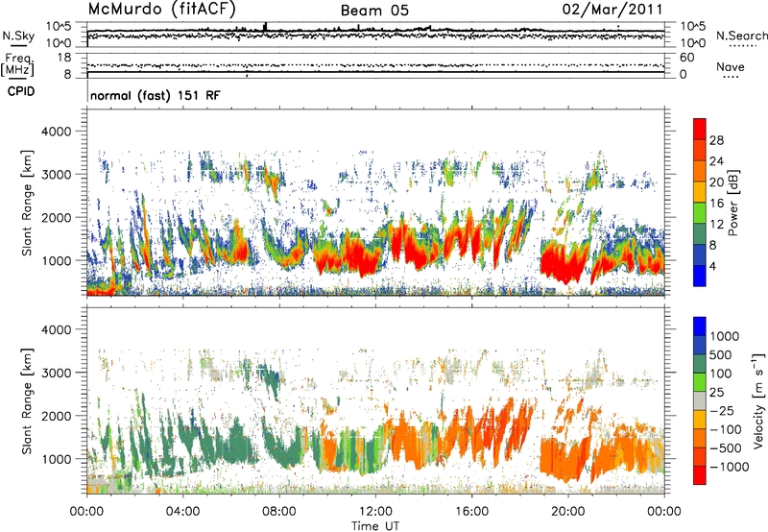The height and width of the screenshot is (532, 768).
Task: Click the 60 Nave axis tick label
Action: tap(686, 58)
